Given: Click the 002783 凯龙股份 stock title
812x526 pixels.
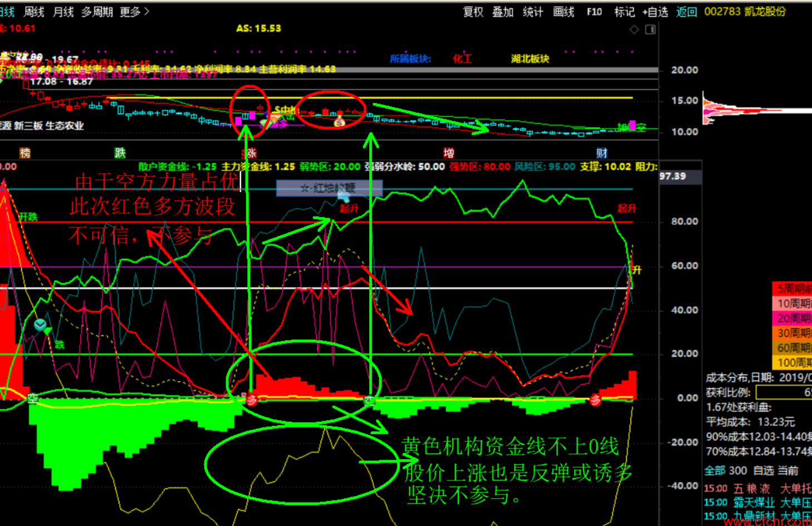Looking at the screenshot, I should [x=745, y=12].
